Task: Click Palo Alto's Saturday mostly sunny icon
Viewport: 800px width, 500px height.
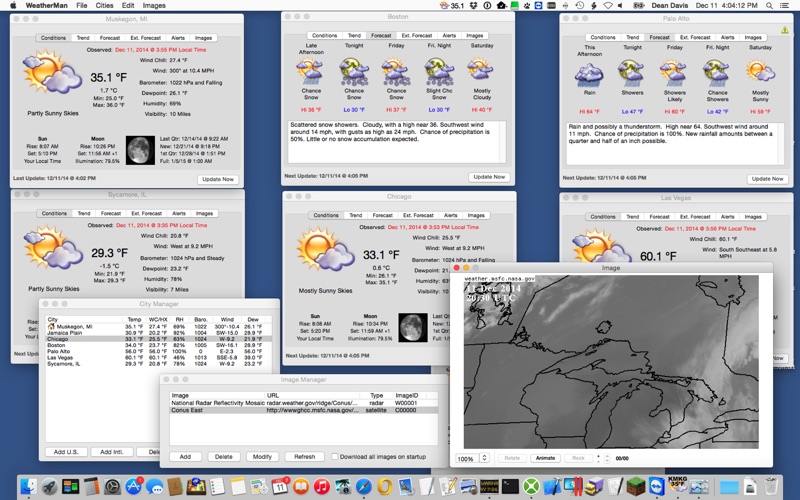Action: (x=760, y=71)
